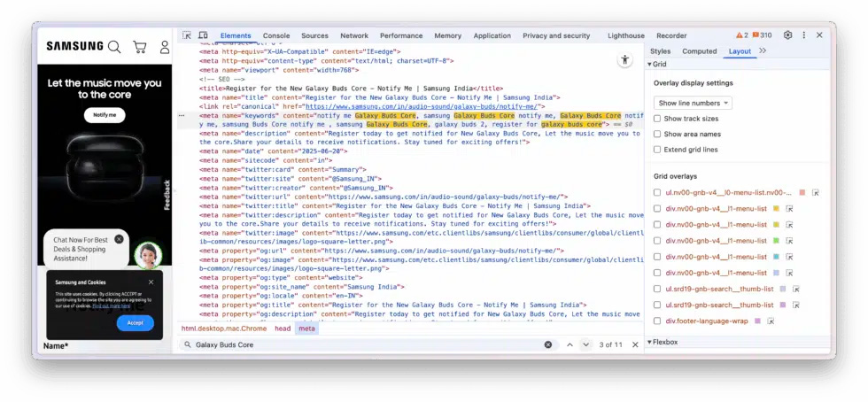
Task: Open the Recorder tab
Action: pos(671,35)
